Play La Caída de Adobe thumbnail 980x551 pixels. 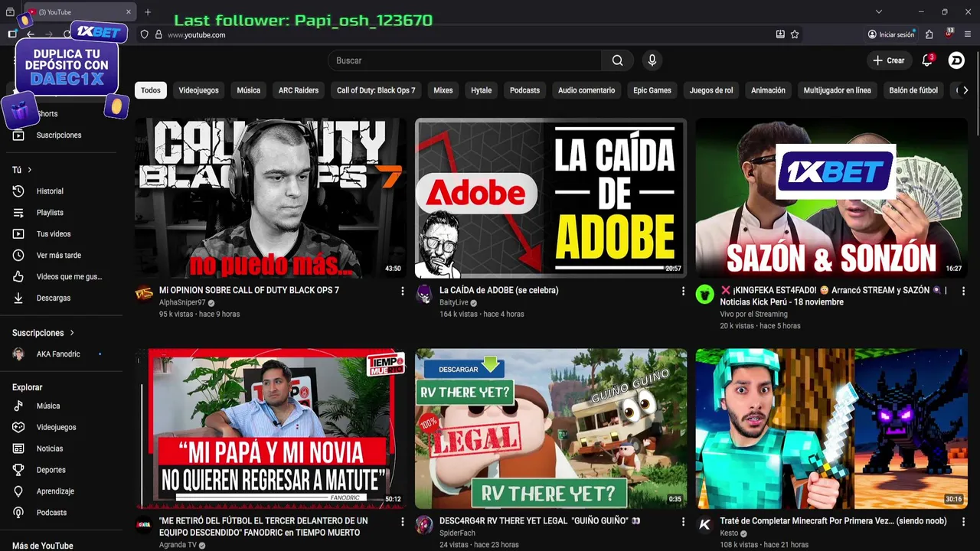(x=551, y=197)
